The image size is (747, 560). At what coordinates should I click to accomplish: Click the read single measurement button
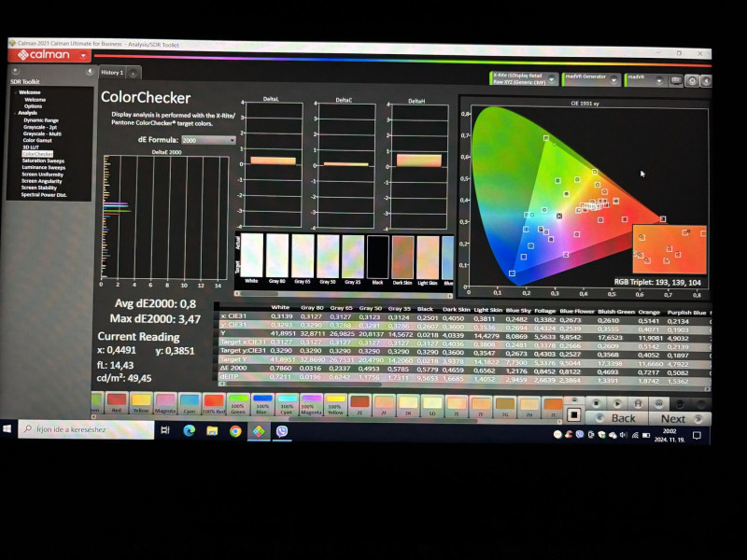[x=596, y=404]
